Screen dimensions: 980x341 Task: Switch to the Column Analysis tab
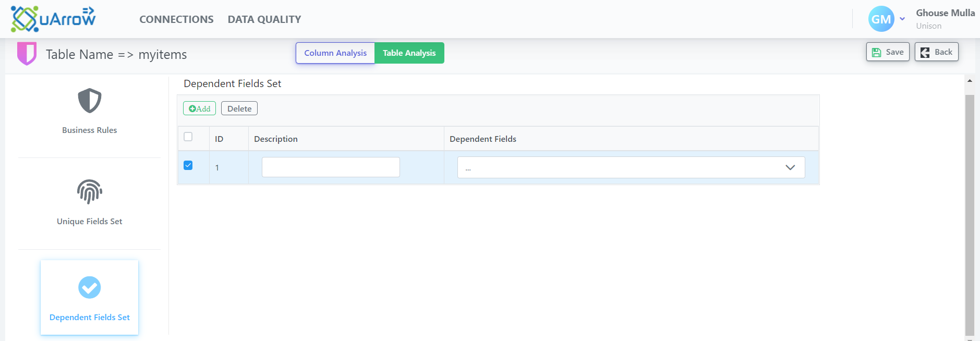tap(335, 53)
